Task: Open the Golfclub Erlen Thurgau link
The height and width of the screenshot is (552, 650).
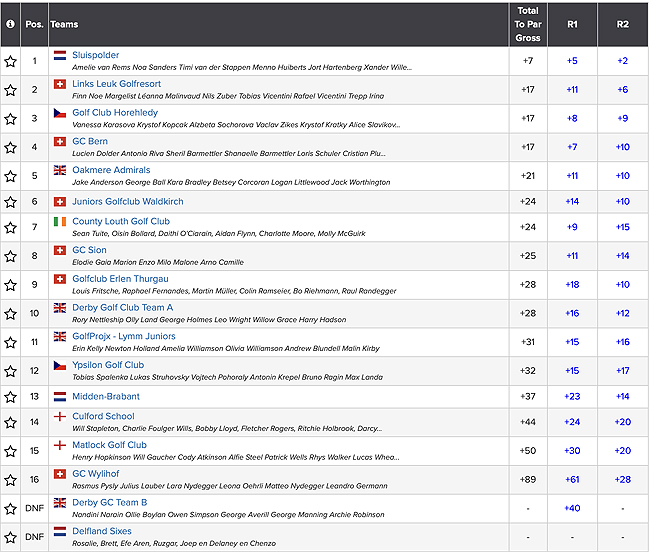Action: tap(120, 278)
